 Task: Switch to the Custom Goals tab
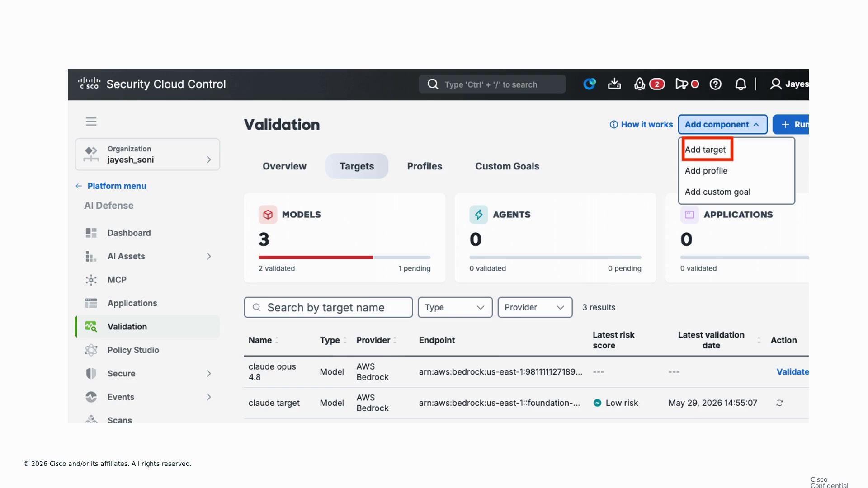(x=507, y=166)
